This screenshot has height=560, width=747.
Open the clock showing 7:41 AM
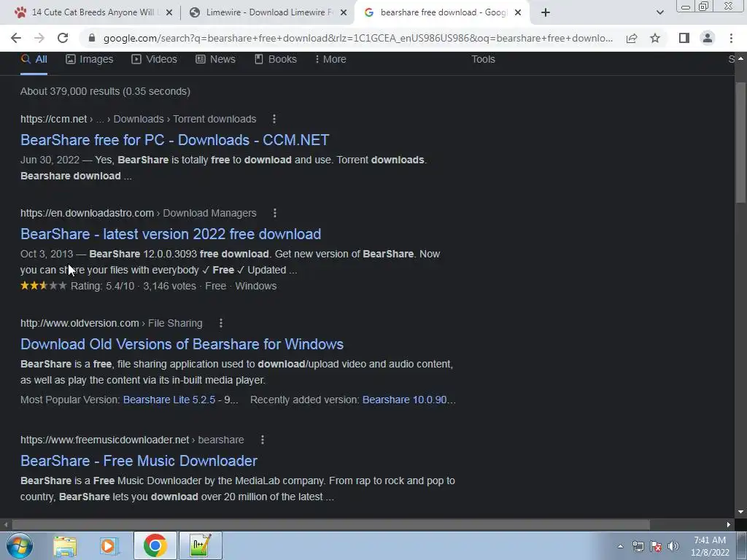(710, 546)
